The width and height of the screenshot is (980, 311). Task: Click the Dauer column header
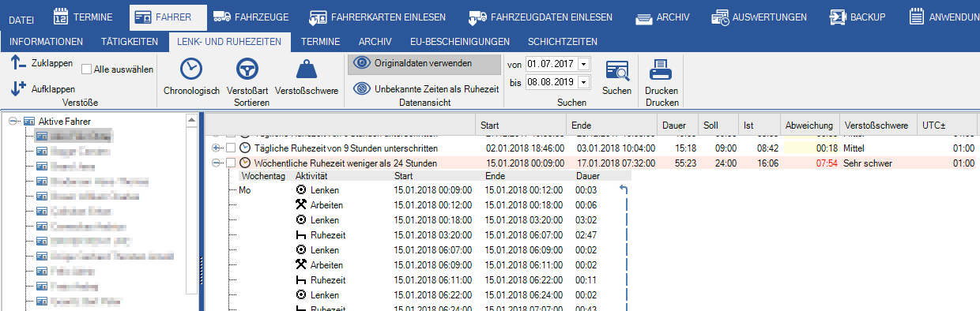click(x=677, y=126)
